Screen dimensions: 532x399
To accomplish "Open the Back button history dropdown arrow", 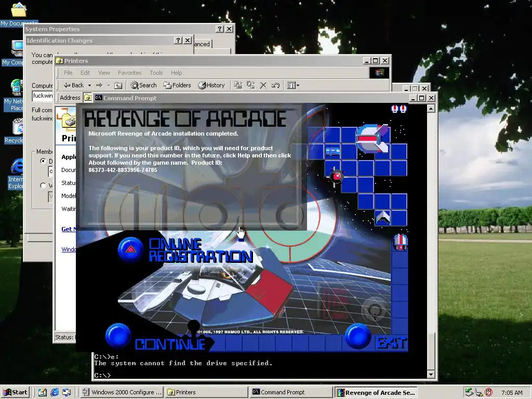I will point(89,85).
